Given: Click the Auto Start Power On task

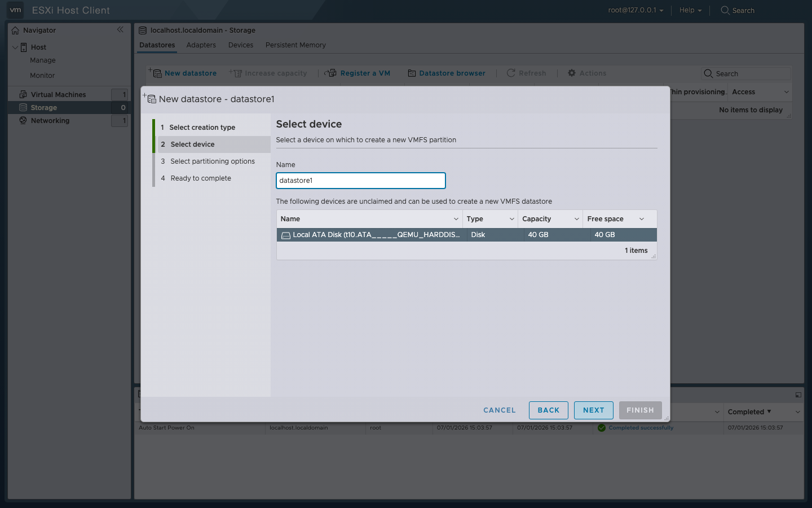Looking at the screenshot, I should click(x=166, y=428).
